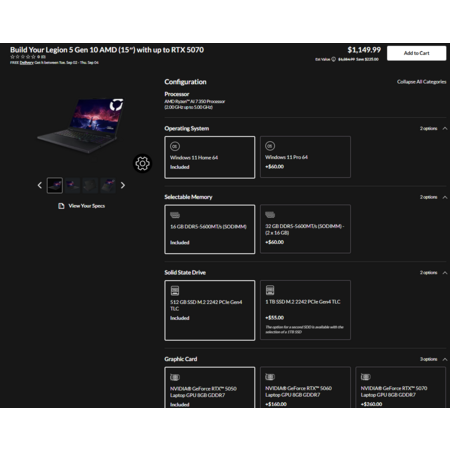Click Add to Cart button
The image size is (450, 450).
click(416, 53)
